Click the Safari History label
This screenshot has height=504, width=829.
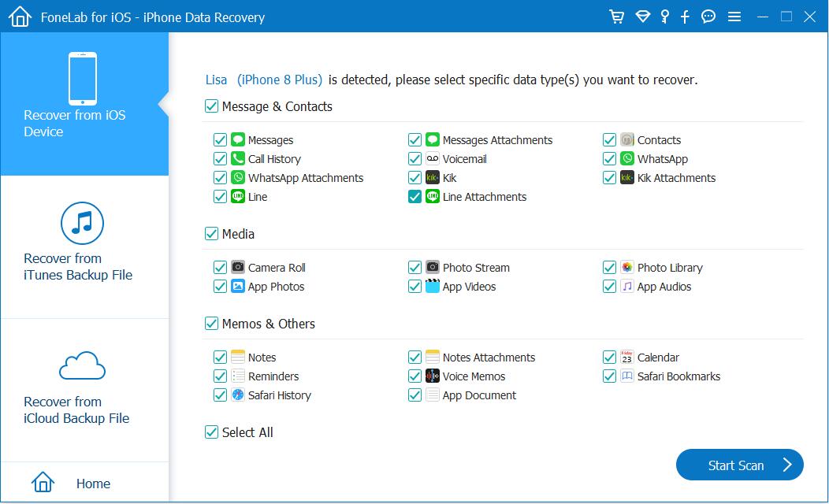click(280, 395)
